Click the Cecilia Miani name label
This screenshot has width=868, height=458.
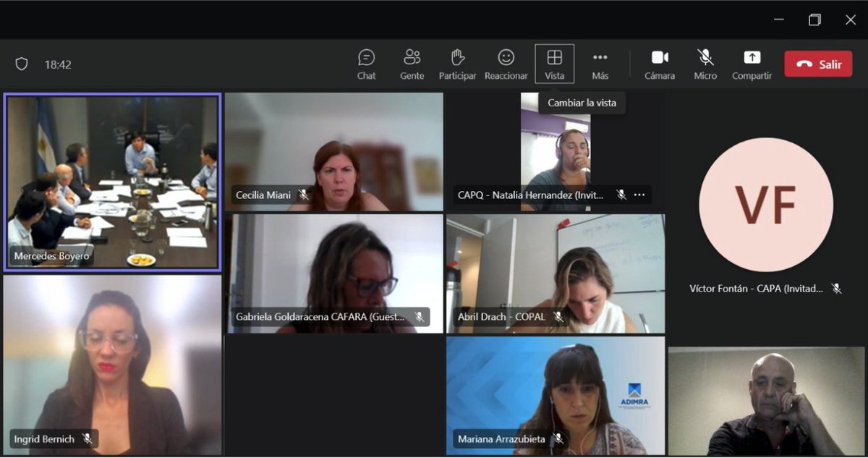pyautogui.click(x=263, y=195)
